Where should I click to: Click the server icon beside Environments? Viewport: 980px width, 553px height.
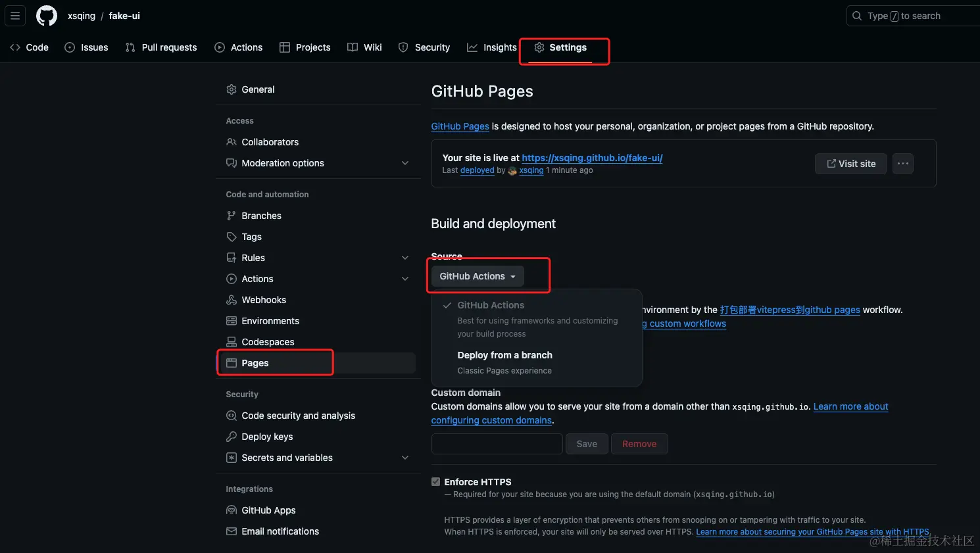pyautogui.click(x=232, y=321)
